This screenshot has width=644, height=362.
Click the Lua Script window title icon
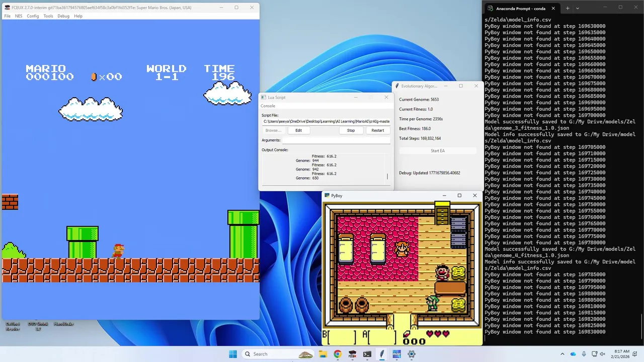[263, 97]
